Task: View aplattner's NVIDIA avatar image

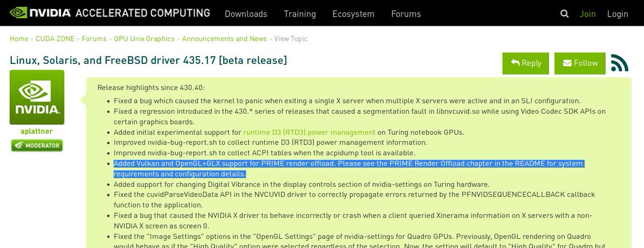Action: (37, 97)
